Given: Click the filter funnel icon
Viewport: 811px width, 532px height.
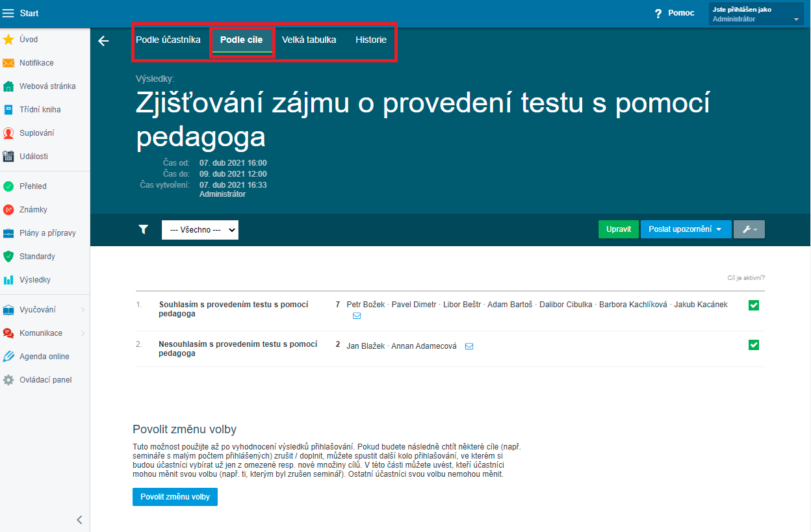Looking at the screenshot, I should pos(144,229).
